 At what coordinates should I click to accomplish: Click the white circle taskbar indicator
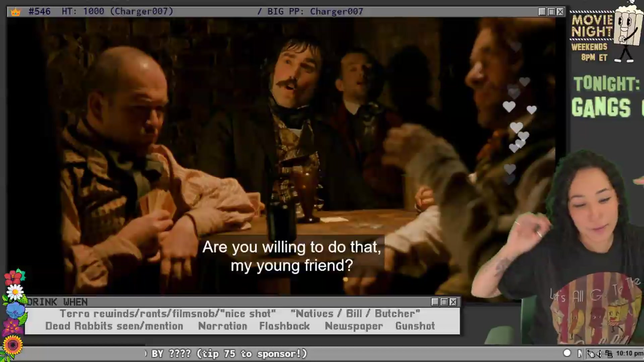567,353
